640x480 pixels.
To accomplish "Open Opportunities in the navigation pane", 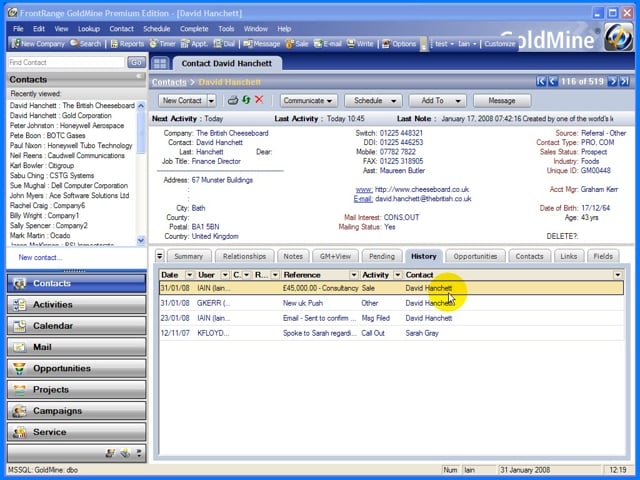I will 76,368.
